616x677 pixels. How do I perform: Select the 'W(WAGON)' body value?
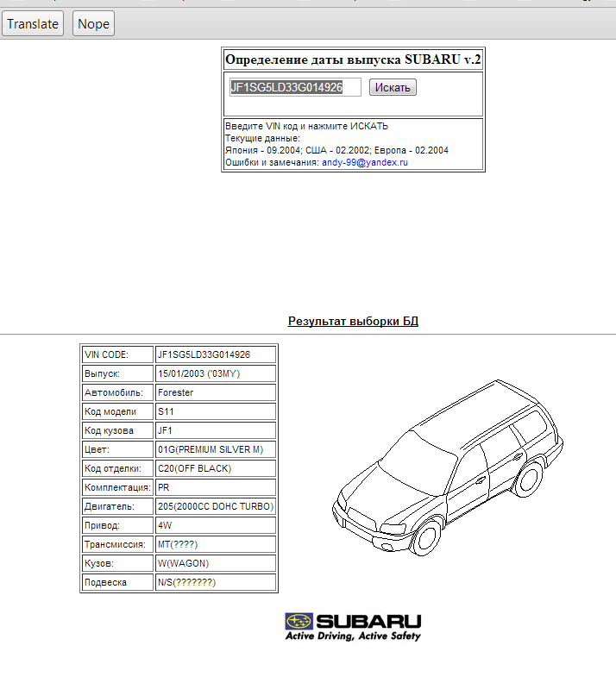216,563
